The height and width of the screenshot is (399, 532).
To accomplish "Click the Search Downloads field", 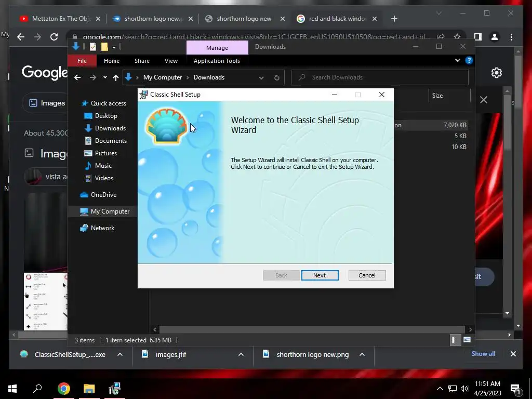I will pos(380,77).
